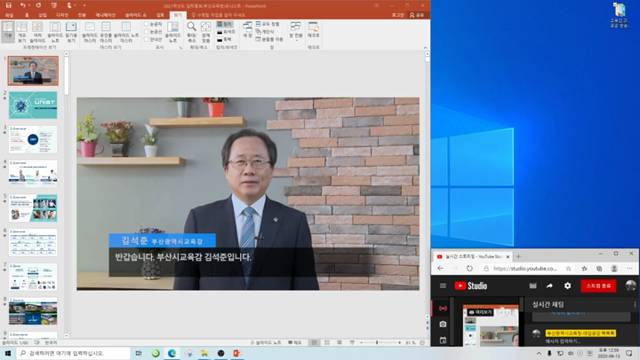Open Handout Master view from the ribbon
This screenshot has height=360, width=640.
click(106, 32)
